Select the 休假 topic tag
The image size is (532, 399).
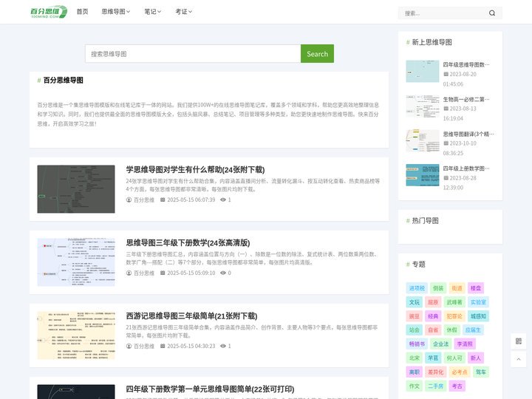coord(451,330)
